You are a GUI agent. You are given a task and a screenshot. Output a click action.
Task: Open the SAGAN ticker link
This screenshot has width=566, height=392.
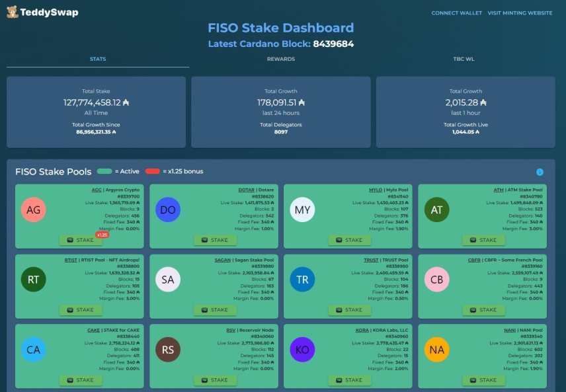click(x=222, y=260)
